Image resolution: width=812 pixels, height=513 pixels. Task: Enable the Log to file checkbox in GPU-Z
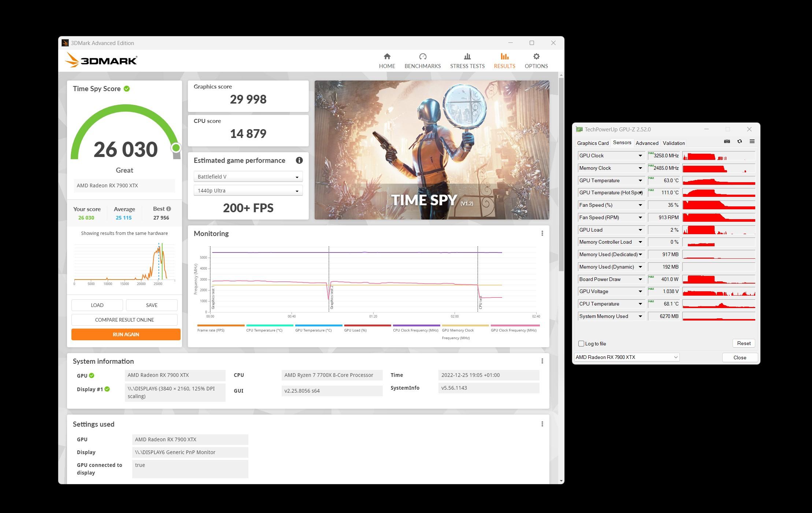(581, 344)
